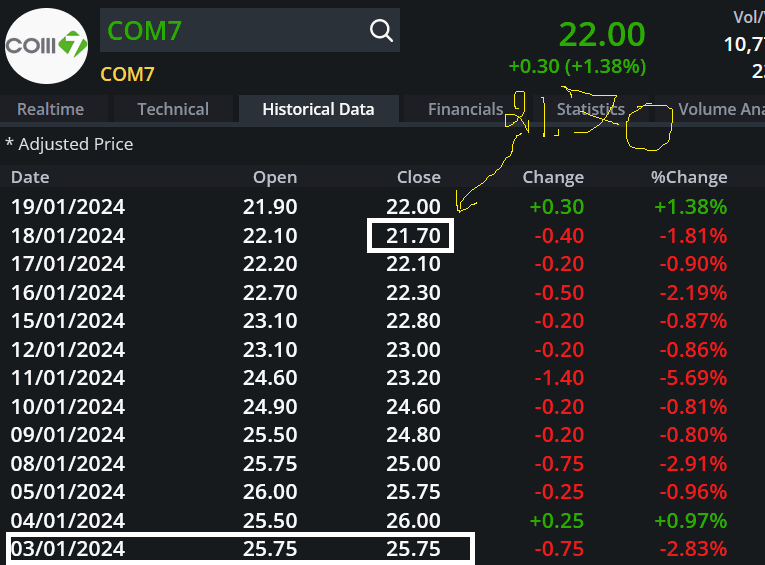Click the Date column header
Viewport: 765px width, 565px height.
(30, 177)
